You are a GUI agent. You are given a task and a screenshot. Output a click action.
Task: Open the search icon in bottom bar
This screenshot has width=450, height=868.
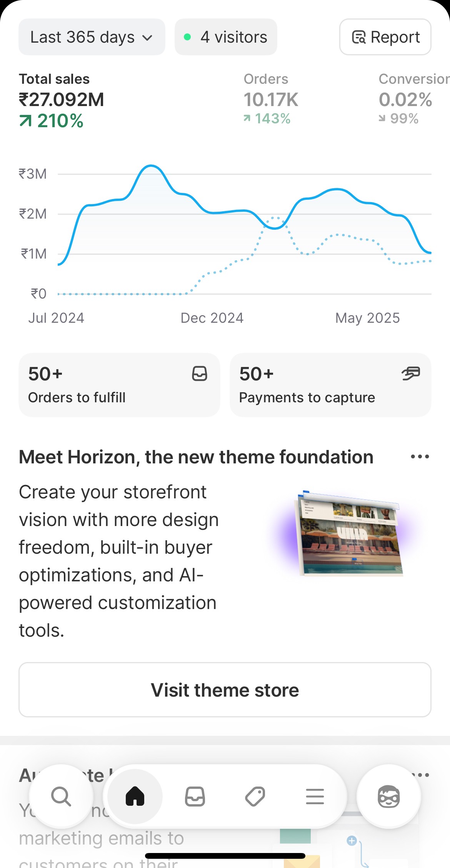(61, 796)
